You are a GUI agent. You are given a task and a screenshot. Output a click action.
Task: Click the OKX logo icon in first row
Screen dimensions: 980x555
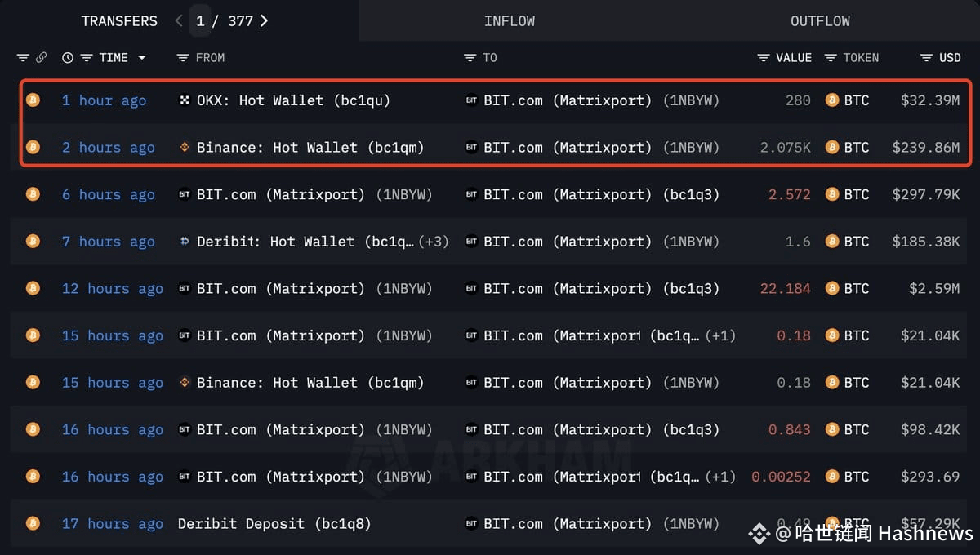[x=185, y=100]
